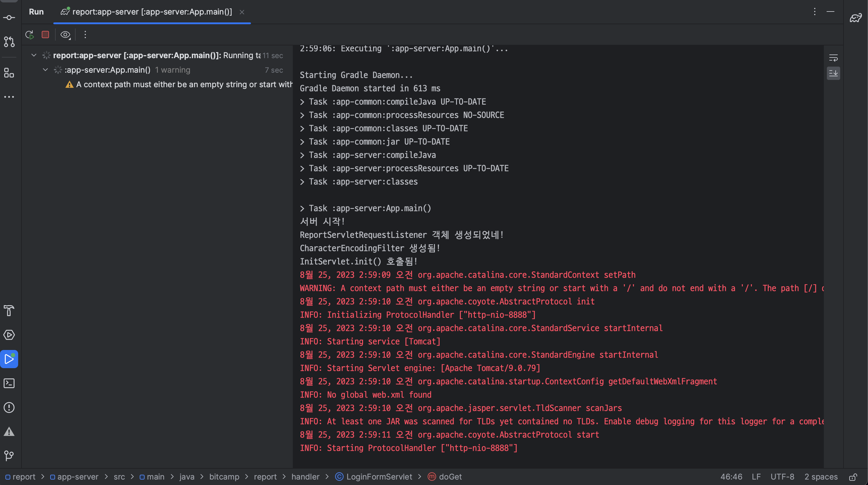This screenshot has width=868, height=485.
Task: Open the Problems tool window
Action: (9, 407)
